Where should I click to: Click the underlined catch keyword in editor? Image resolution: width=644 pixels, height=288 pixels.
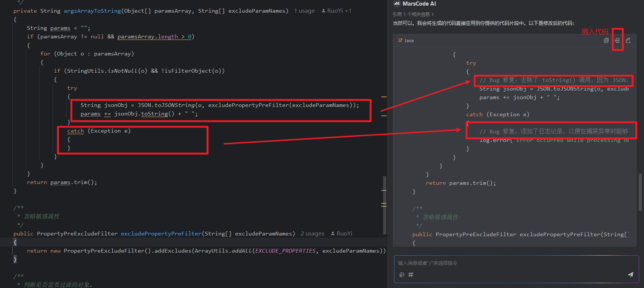click(75, 131)
